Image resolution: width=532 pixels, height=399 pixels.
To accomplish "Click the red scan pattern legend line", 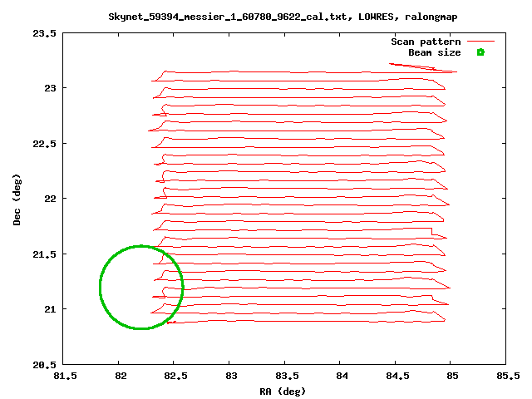I will click(x=480, y=42).
